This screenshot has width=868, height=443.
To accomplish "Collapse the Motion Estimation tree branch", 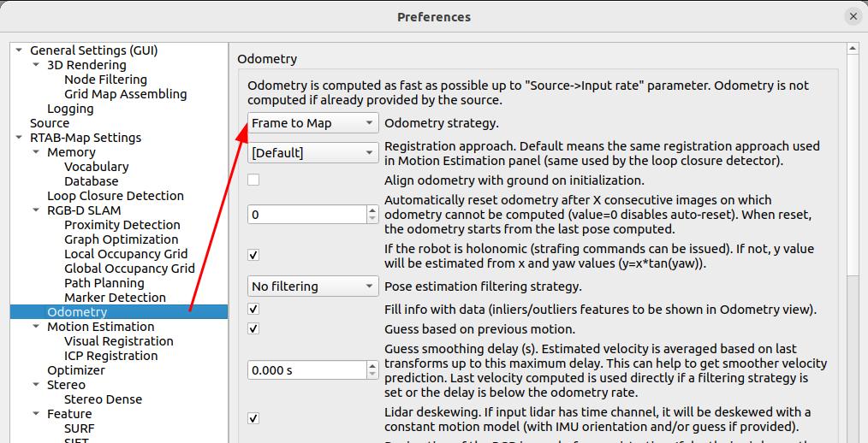I will coord(37,327).
